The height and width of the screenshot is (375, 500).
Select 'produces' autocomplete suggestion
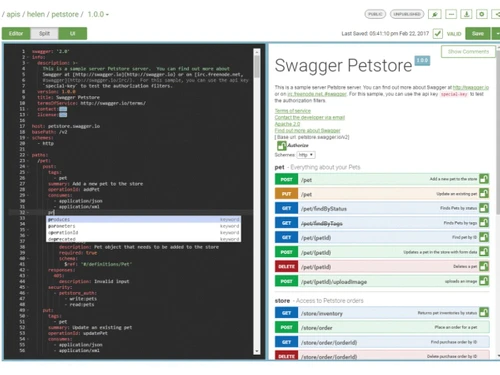click(144, 219)
